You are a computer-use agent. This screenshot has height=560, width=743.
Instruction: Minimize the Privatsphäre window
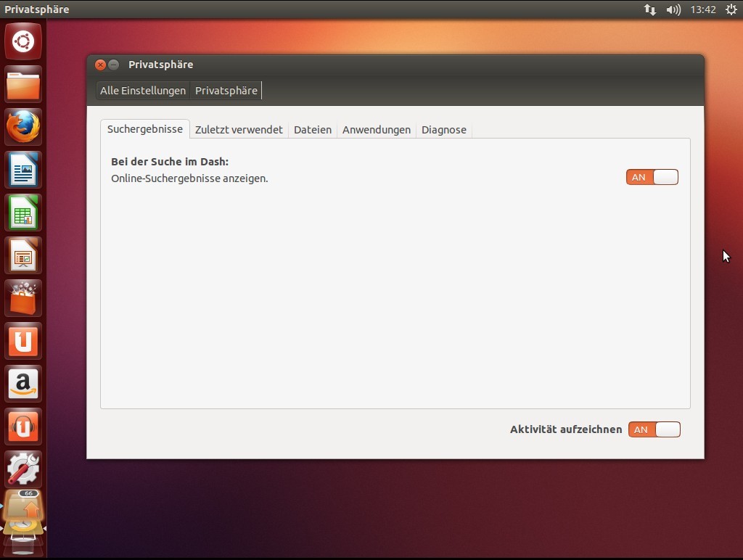114,65
